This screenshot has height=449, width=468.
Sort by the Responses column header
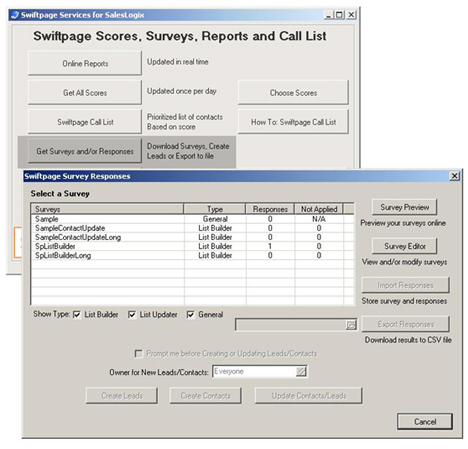pos(270,209)
